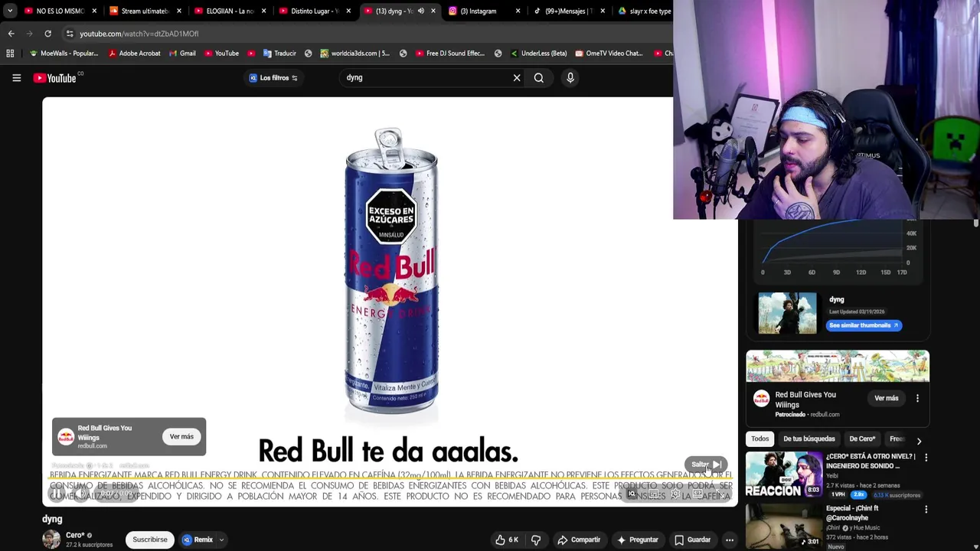
Task: Go to the YouTube home logo
Action: (x=55, y=77)
